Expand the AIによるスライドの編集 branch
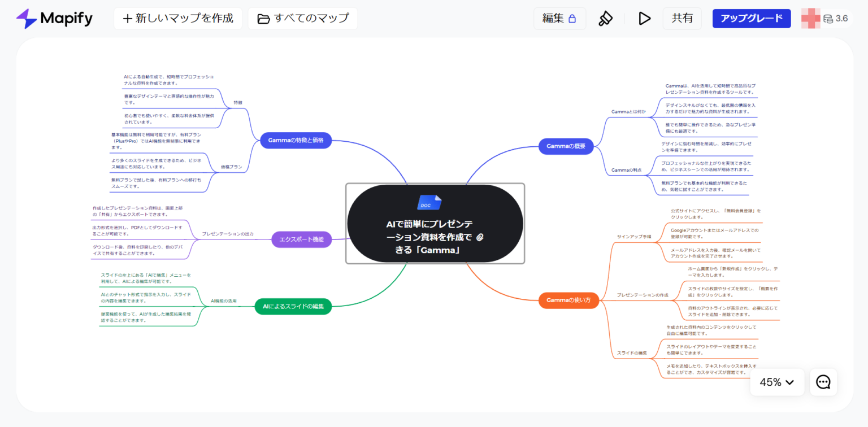Screen dimensions: 868x427 (x=293, y=306)
